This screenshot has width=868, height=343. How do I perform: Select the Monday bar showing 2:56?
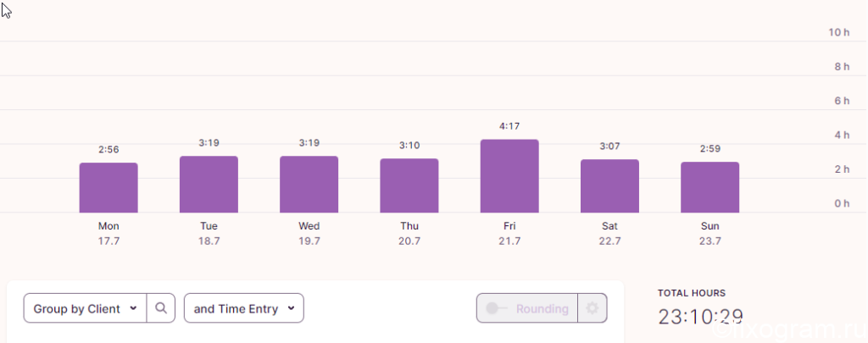(x=108, y=187)
